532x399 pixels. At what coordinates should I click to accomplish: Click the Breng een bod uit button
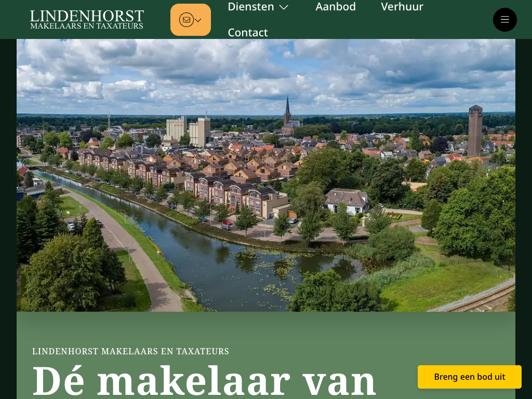pyautogui.click(x=469, y=377)
